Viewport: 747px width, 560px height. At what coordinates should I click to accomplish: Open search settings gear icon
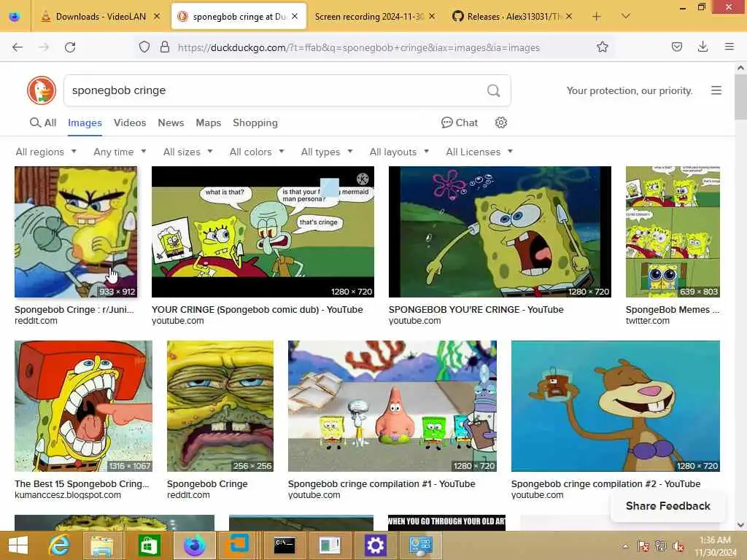coord(500,122)
